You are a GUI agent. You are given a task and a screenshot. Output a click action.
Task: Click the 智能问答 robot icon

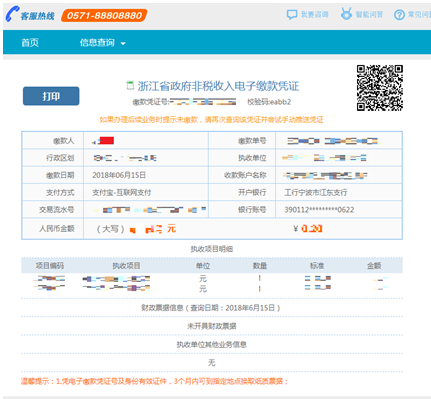(346, 14)
